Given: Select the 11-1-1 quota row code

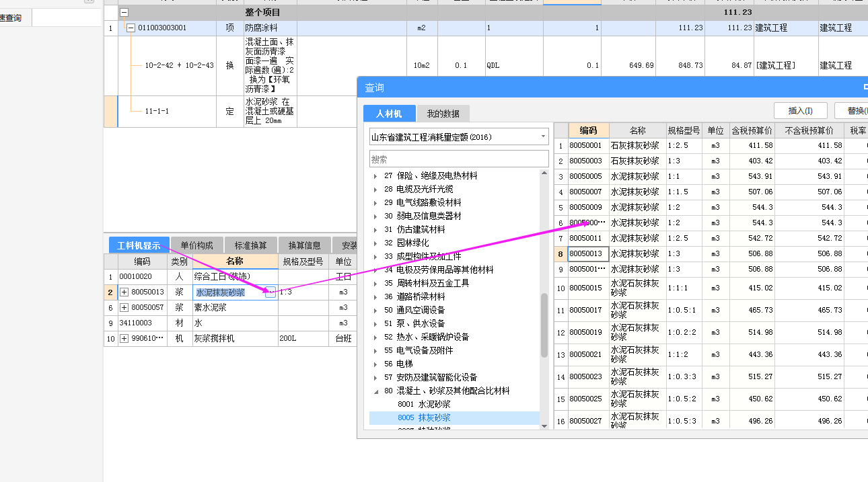Looking at the screenshot, I should [157, 112].
